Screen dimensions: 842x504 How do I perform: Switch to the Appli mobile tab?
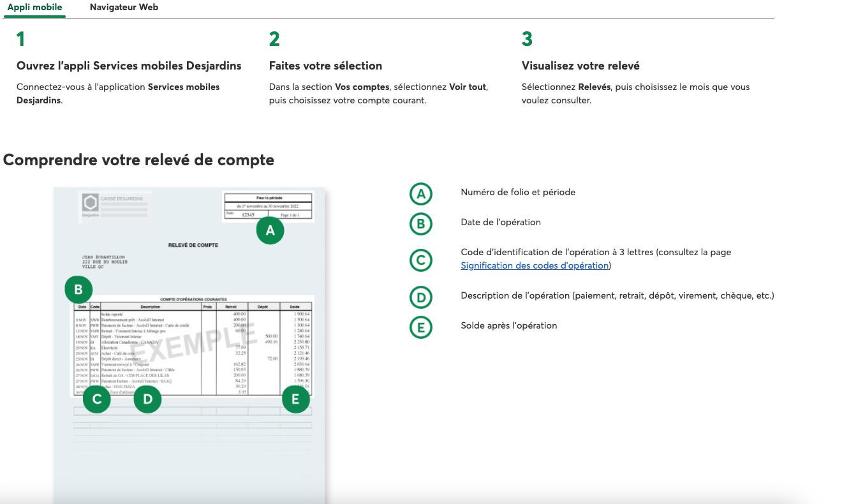pyautogui.click(x=35, y=8)
